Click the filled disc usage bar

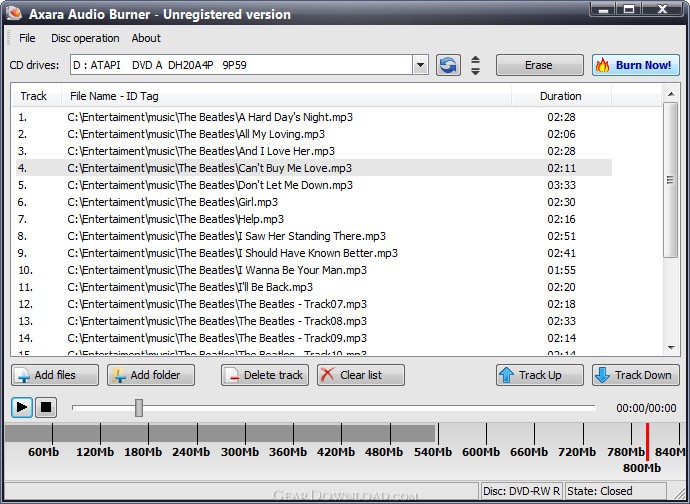click(220, 434)
